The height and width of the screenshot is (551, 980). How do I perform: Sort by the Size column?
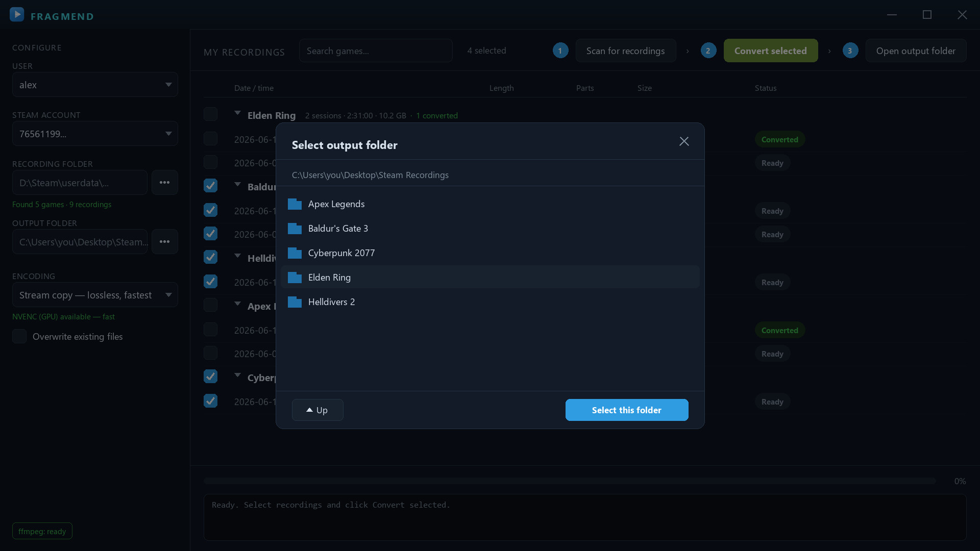point(644,88)
